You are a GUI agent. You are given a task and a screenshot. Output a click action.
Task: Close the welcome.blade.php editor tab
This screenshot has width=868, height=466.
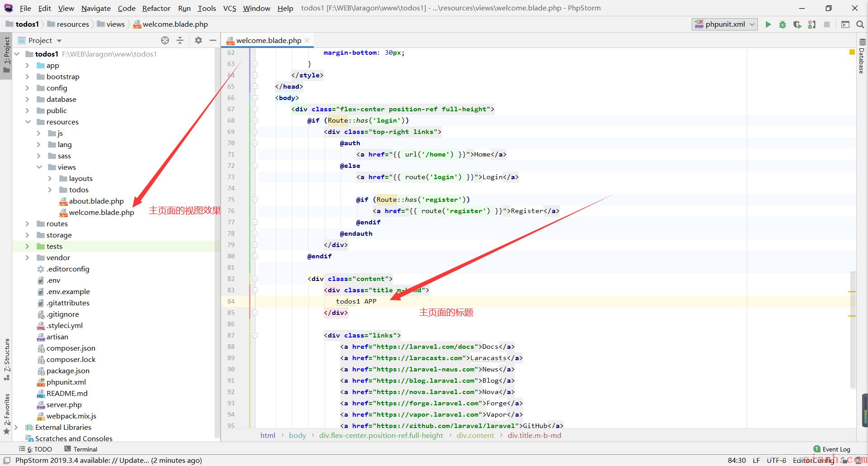pyautogui.click(x=307, y=40)
